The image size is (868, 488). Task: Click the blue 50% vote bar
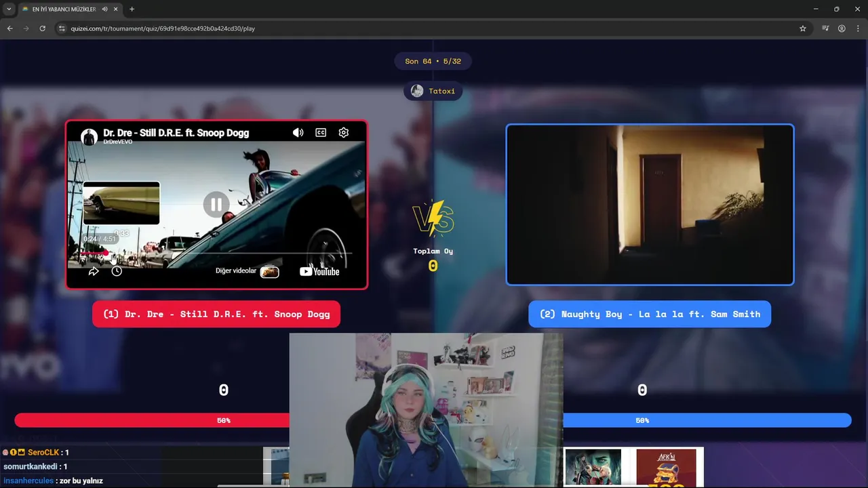coord(707,420)
